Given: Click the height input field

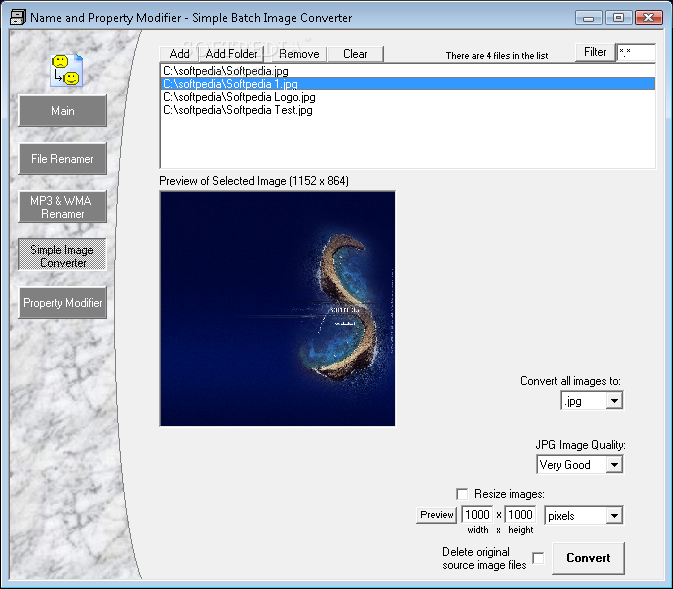Looking at the screenshot, I should tap(520, 515).
